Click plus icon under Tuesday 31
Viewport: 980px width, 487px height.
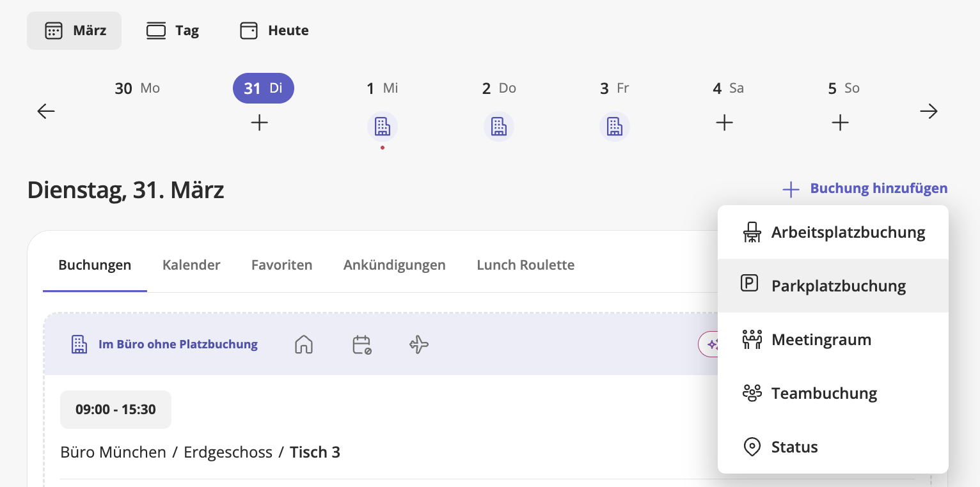pyautogui.click(x=259, y=123)
